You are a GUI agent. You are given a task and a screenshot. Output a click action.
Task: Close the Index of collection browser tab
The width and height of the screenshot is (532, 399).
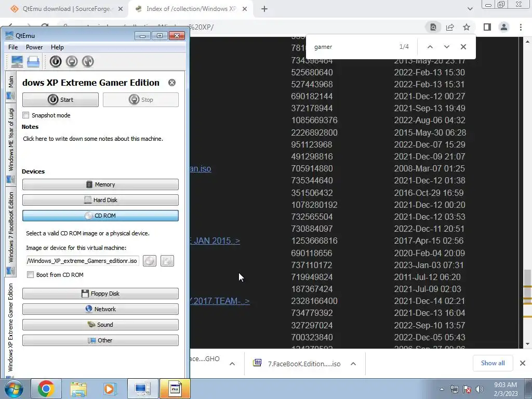click(x=245, y=9)
